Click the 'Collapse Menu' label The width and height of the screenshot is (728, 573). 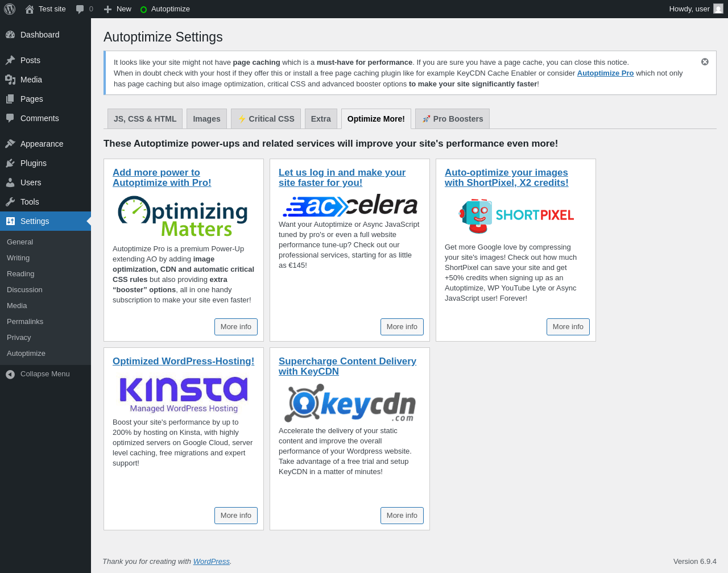tap(45, 374)
